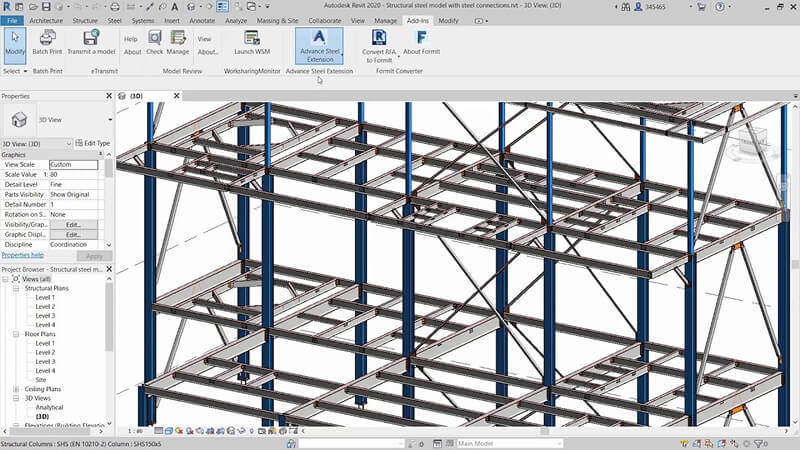Click Model Review About button
This screenshot has height=450, width=800.
[132, 52]
